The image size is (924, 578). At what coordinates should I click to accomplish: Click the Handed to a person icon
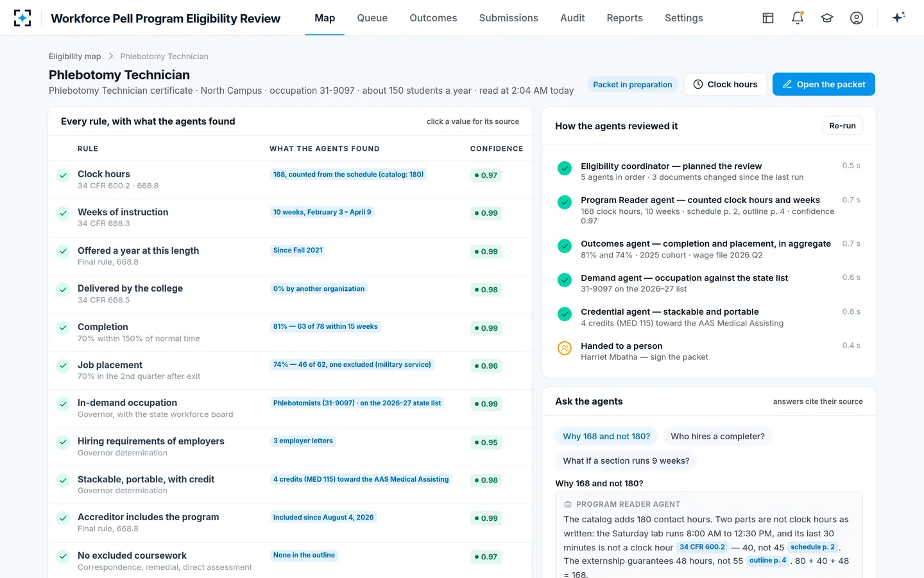click(x=565, y=348)
